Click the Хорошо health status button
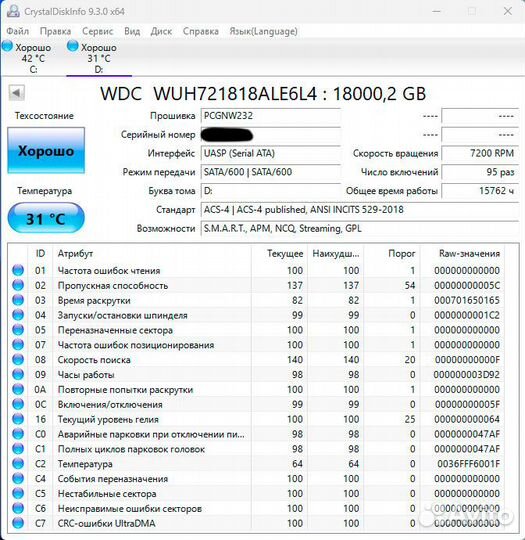Screen dimensions: 525x540 point(46,150)
